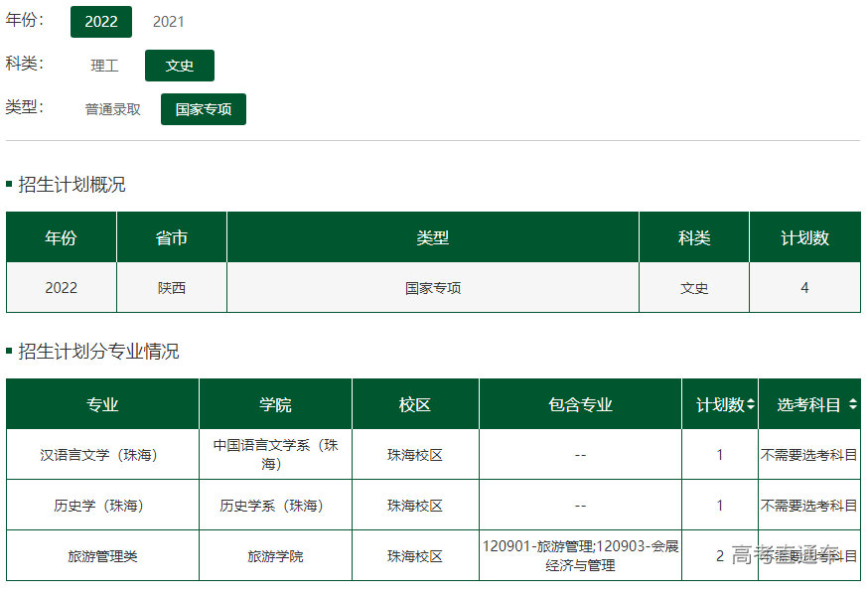
Task: Select the 文史 subject category
Action: coord(180,66)
